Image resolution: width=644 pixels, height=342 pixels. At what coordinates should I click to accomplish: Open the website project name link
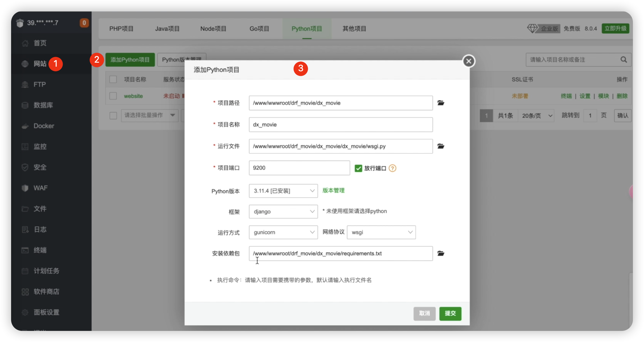tap(133, 96)
